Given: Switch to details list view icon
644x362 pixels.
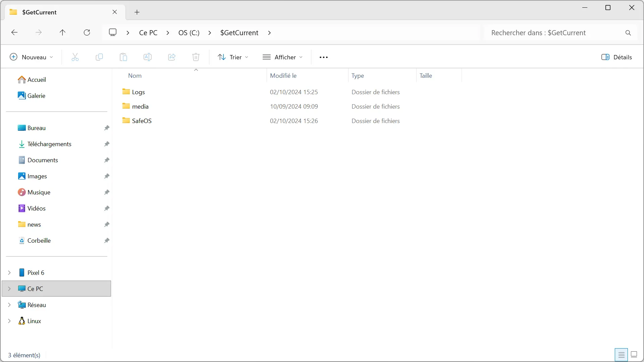Looking at the screenshot, I should (x=621, y=355).
